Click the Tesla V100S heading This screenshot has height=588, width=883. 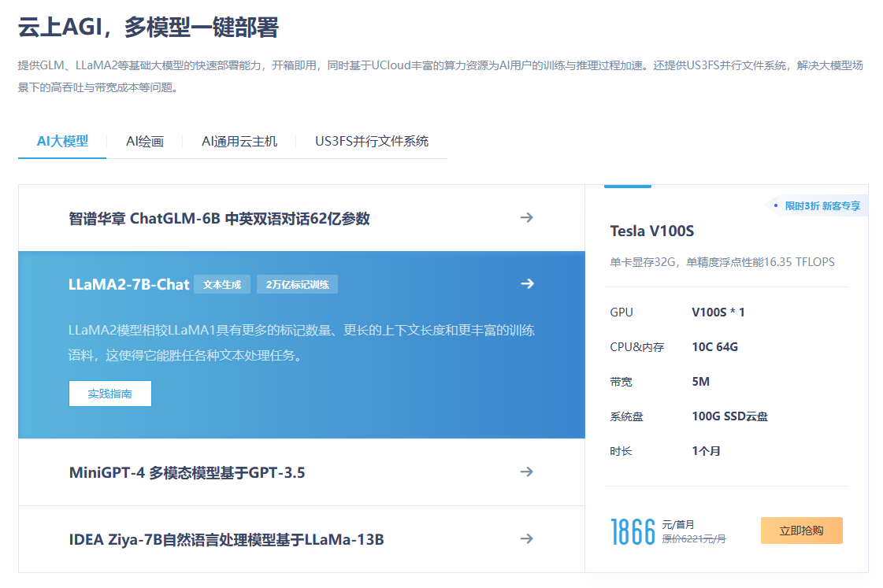pyautogui.click(x=651, y=231)
